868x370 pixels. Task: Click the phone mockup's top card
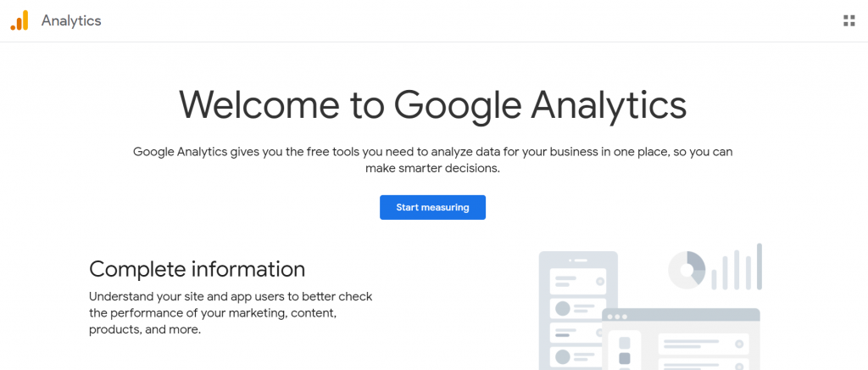click(x=577, y=280)
